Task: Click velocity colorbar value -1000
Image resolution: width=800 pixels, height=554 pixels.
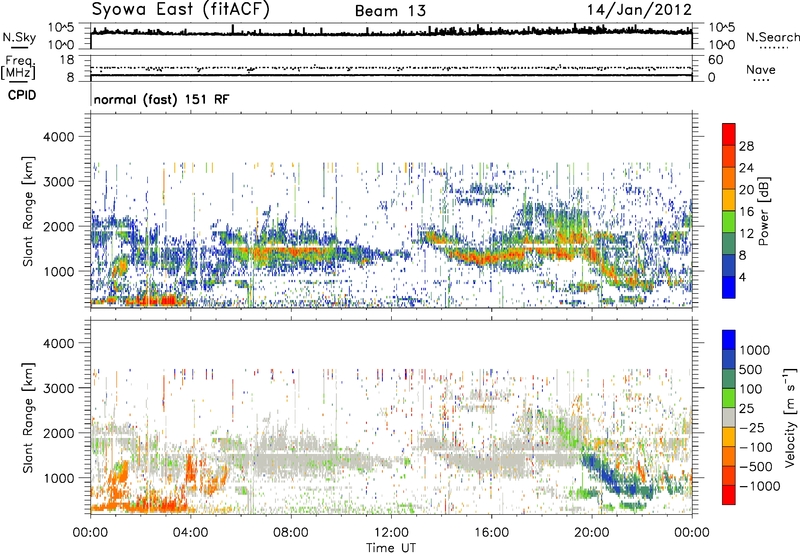Action: [759, 486]
